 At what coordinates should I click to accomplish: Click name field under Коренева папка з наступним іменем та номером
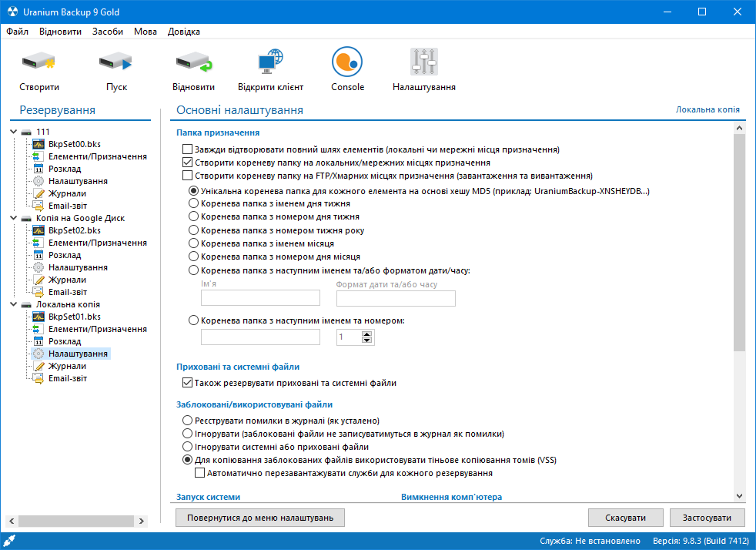click(x=260, y=337)
